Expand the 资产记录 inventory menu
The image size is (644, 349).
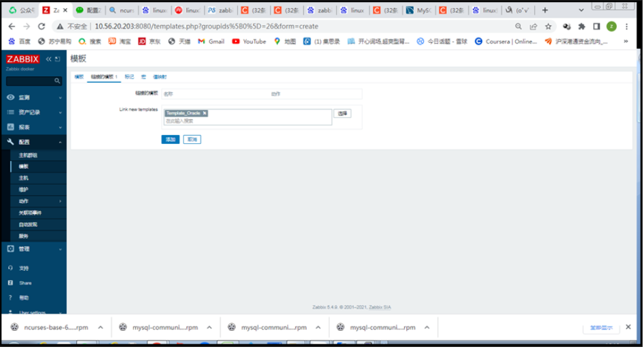click(34, 112)
